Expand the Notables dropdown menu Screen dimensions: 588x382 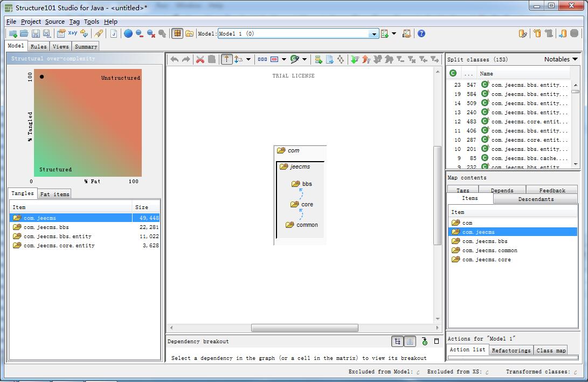[561, 59]
